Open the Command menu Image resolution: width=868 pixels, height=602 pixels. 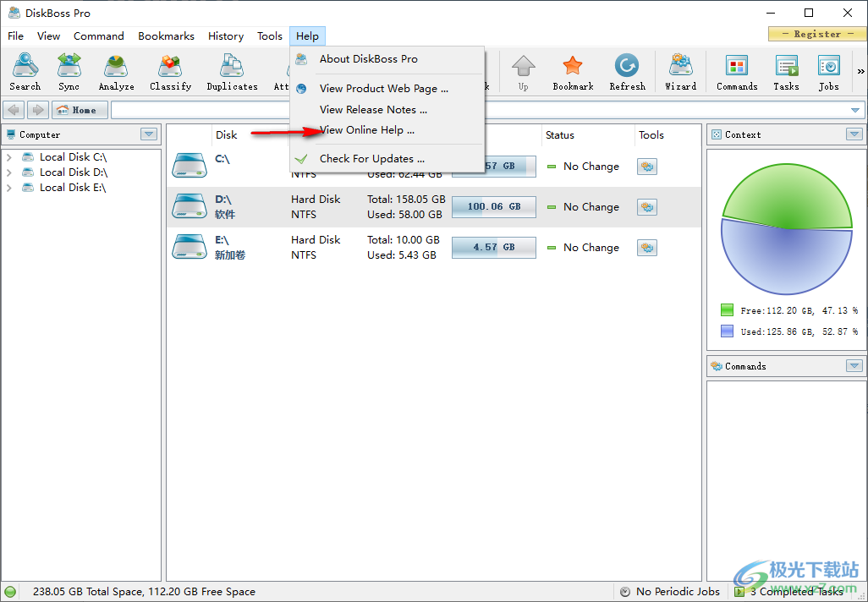pos(98,36)
